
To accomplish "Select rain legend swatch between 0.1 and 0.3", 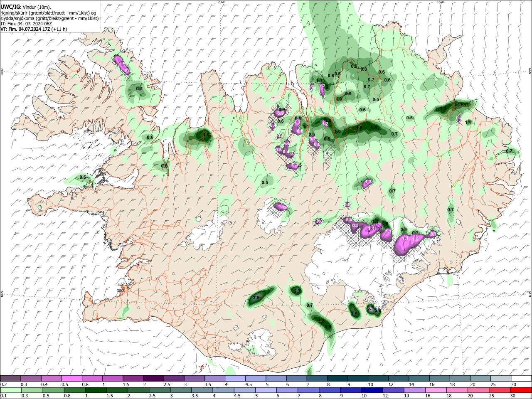I will (x=10, y=390).
